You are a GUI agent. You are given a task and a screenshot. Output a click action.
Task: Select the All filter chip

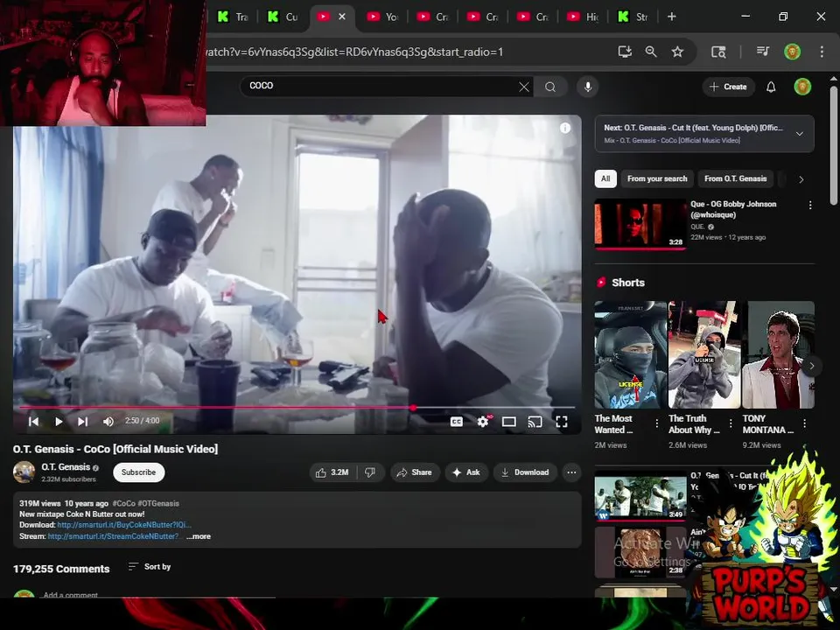pos(605,178)
